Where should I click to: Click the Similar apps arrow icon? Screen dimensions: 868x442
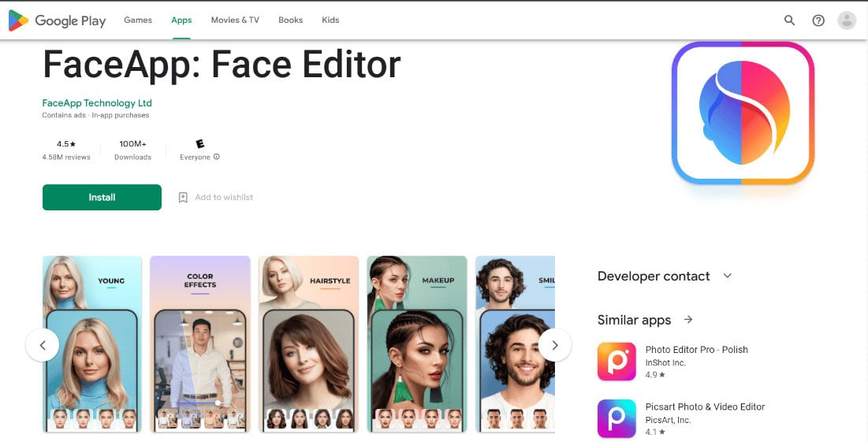pyautogui.click(x=688, y=319)
